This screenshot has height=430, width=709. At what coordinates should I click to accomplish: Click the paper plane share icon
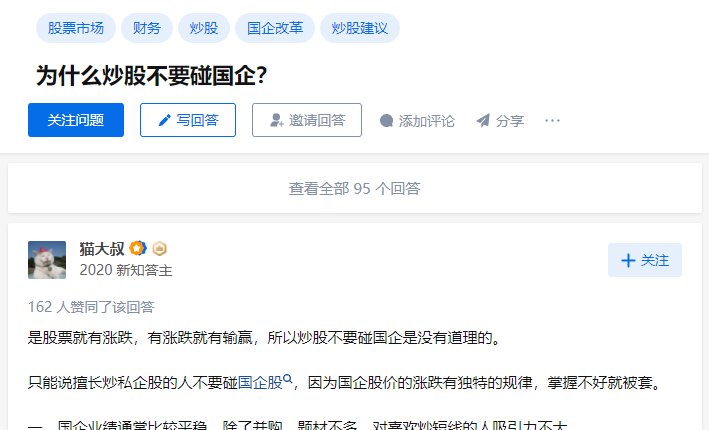(x=483, y=121)
